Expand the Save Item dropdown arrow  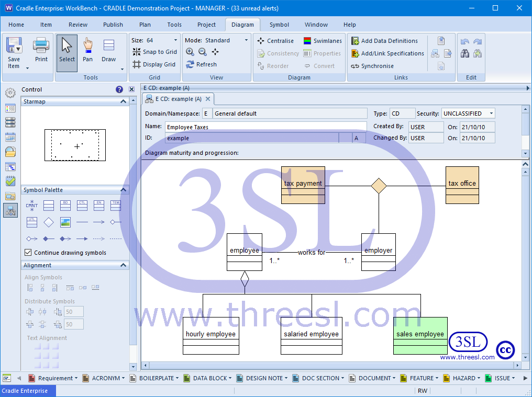point(27,68)
